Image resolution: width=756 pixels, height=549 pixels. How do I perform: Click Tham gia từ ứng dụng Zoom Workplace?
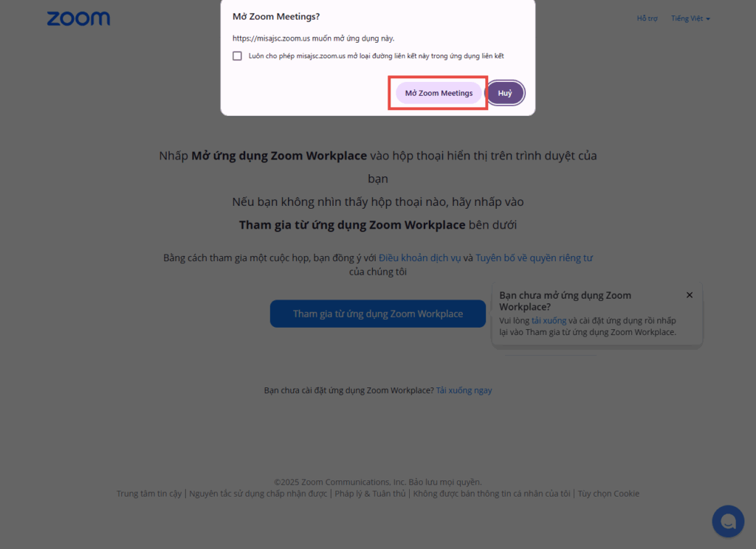pos(377,314)
